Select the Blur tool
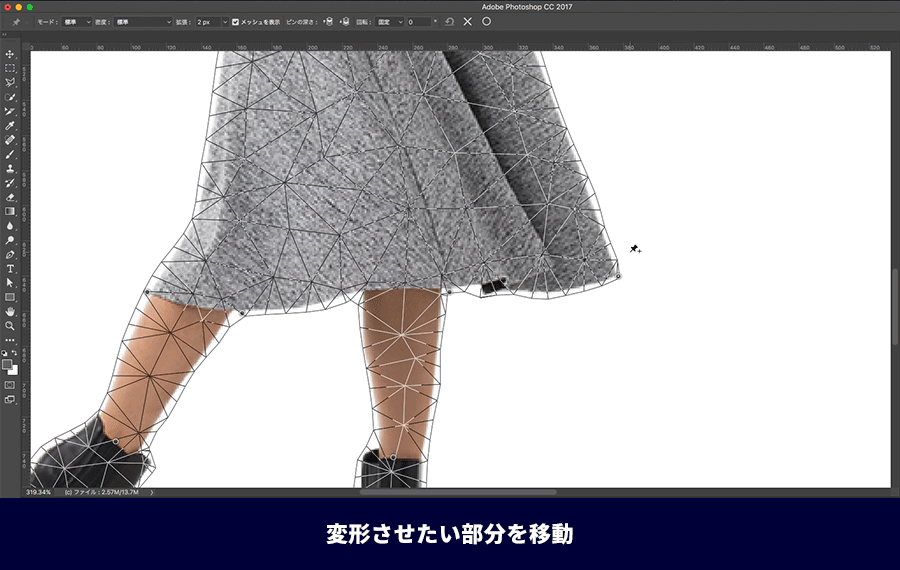This screenshot has width=900, height=570. (10, 226)
